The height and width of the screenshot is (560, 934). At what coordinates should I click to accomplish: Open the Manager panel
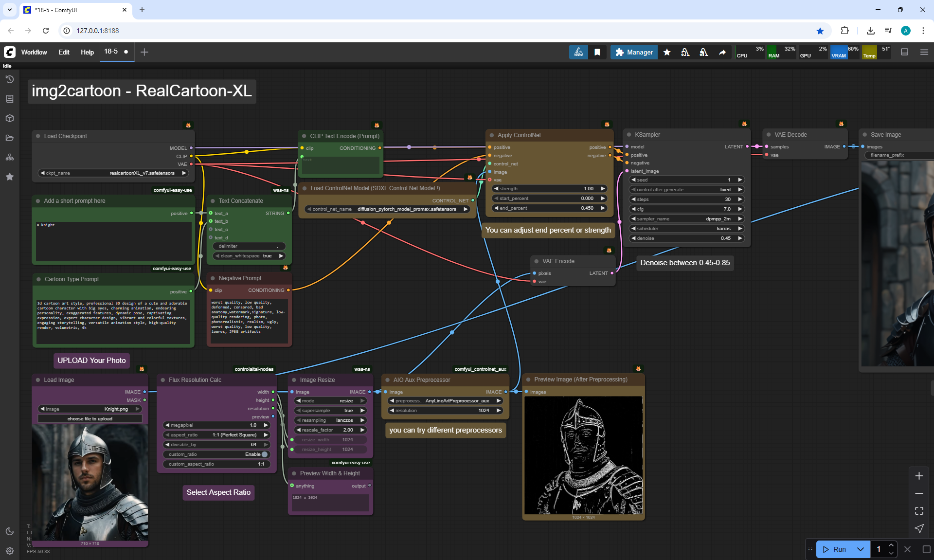point(634,52)
